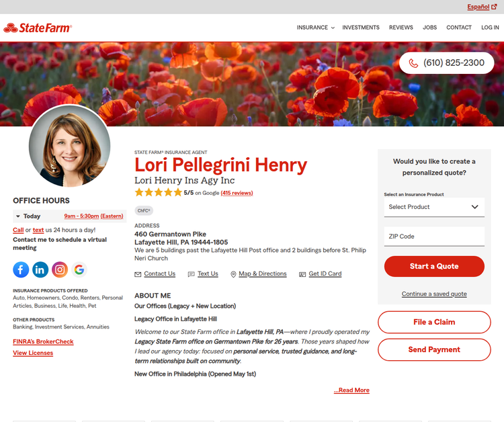Call (610) 825-2300 from the phone button
Viewport: 504px width, 422px height.
click(446, 63)
